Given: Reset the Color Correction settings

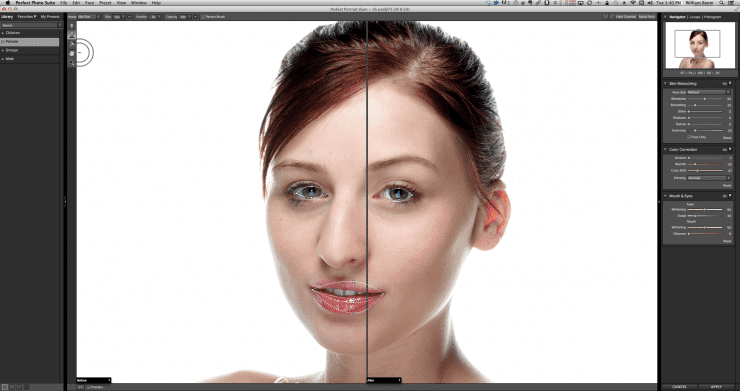Looking at the screenshot, I should (x=727, y=186).
